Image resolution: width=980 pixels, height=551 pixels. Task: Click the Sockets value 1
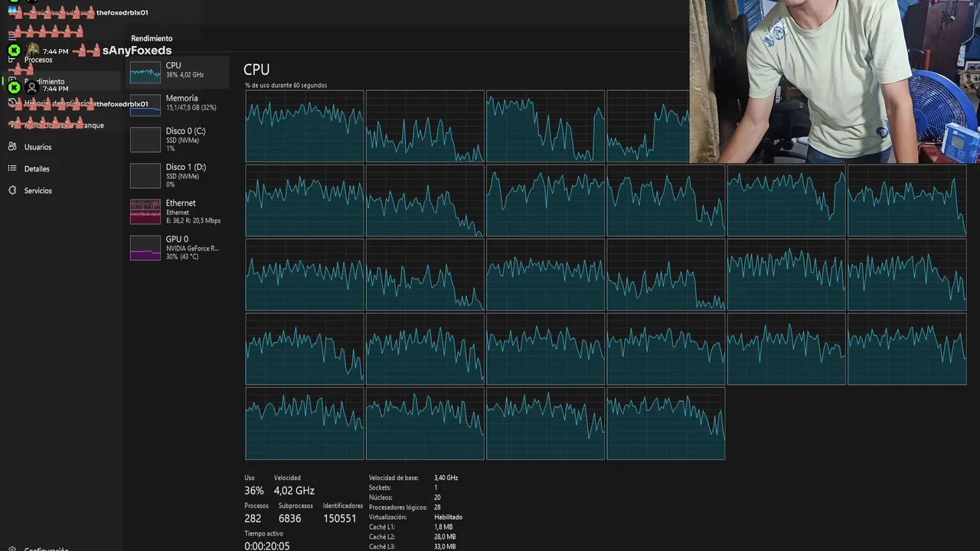pos(436,487)
